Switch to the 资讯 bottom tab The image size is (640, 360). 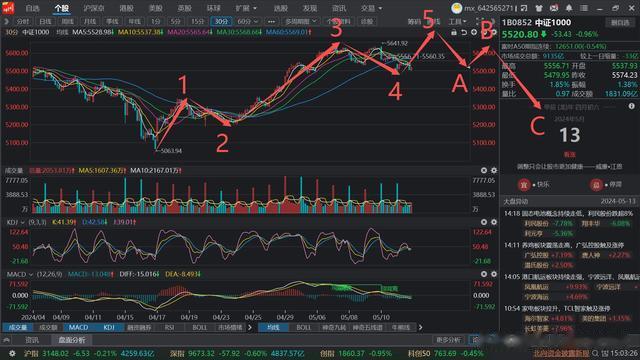tap(32, 340)
